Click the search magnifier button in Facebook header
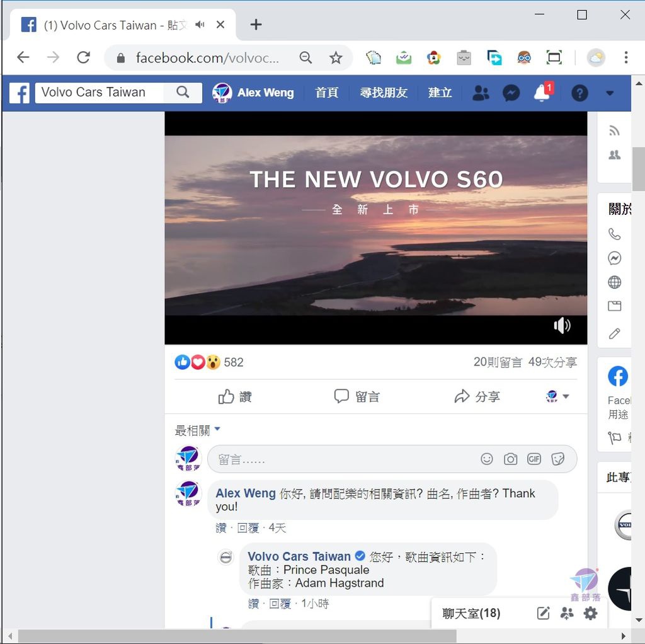Viewport: 645px width, 644px height. tap(183, 92)
